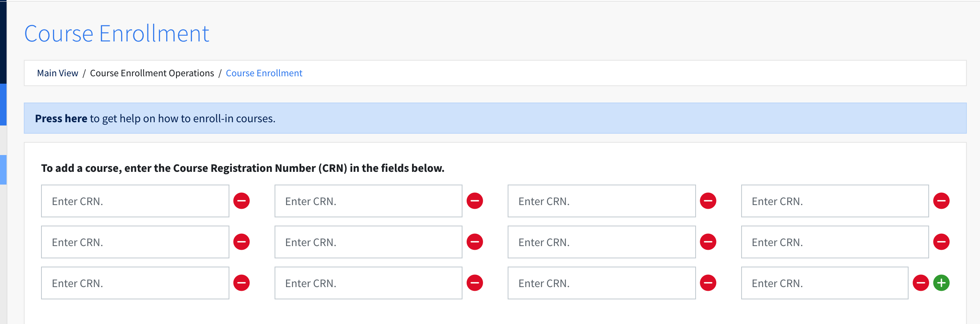The image size is (980, 324).
Task: Remove the second CRN field in row three
Action: (475, 283)
